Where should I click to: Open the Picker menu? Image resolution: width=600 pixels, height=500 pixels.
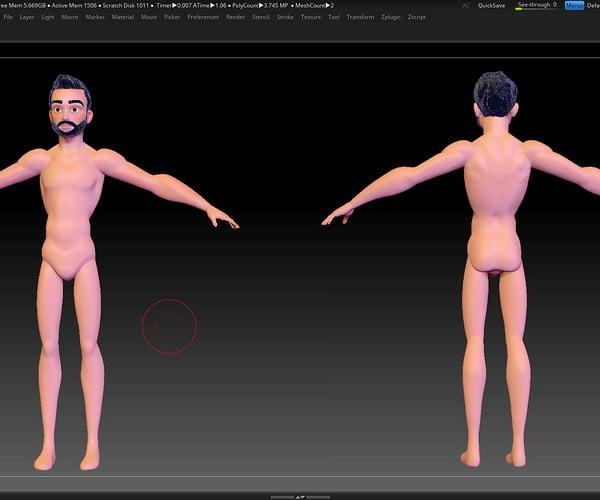172,17
